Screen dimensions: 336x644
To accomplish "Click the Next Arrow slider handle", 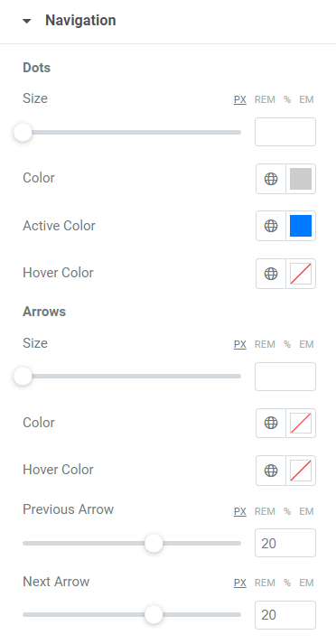I will coord(154,615).
